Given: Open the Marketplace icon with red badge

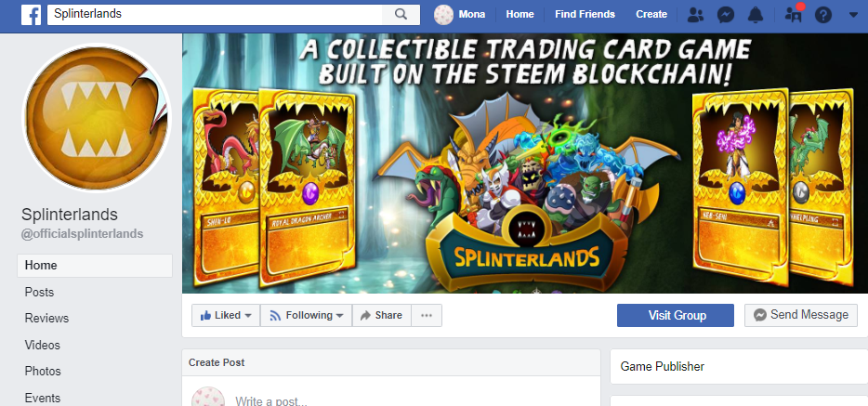Looking at the screenshot, I should coord(794,14).
